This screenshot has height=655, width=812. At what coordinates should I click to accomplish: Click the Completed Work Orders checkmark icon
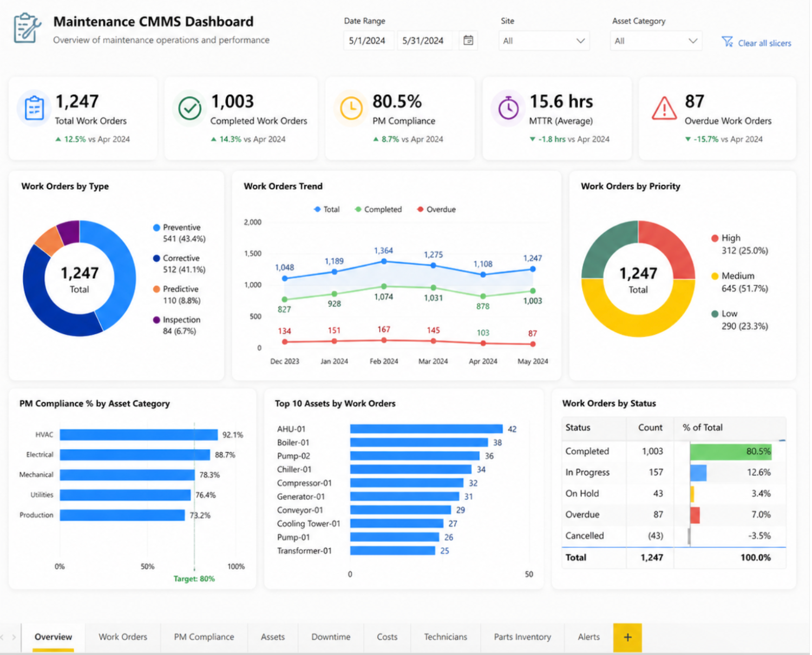coord(190,109)
